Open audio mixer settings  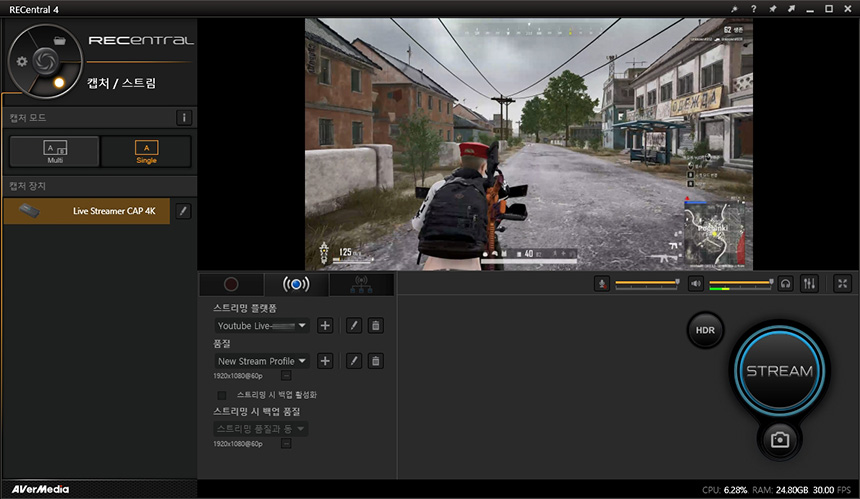809,284
